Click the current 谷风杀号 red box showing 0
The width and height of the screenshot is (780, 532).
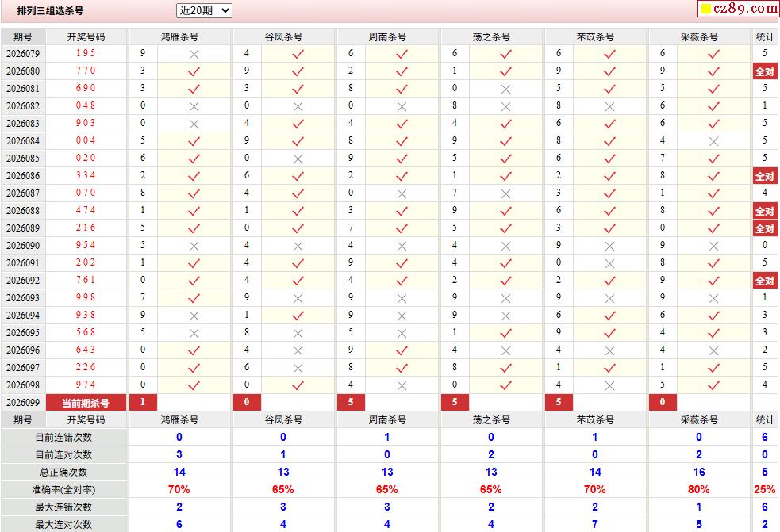click(x=247, y=402)
